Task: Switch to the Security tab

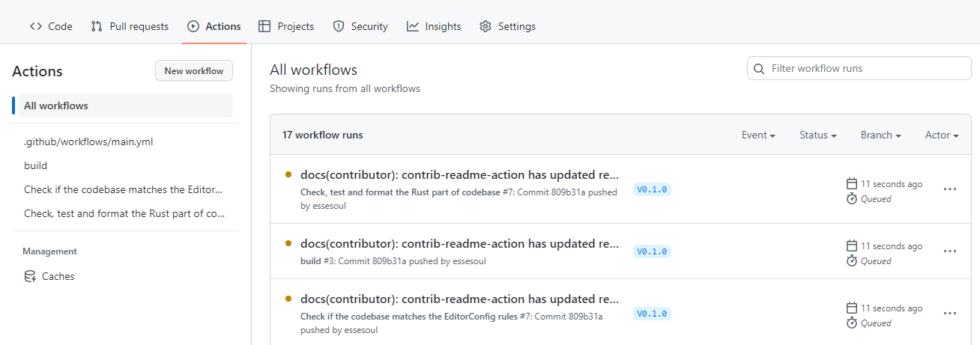Action: pyautogui.click(x=360, y=26)
